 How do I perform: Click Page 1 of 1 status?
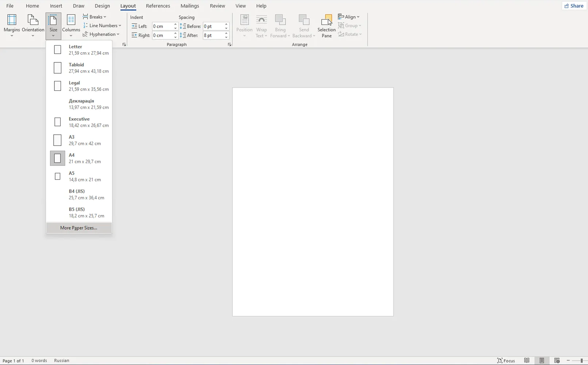[13, 361]
